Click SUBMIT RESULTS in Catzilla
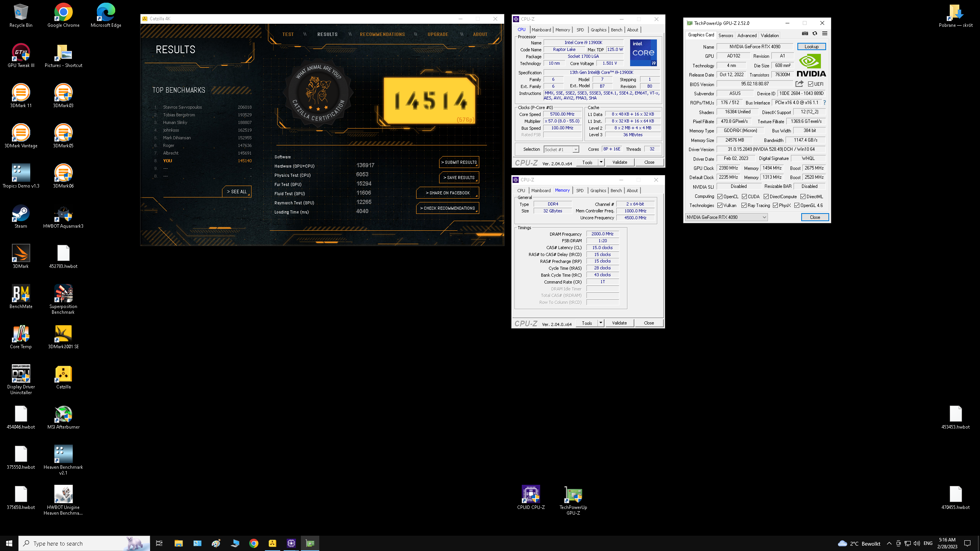 pos(459,162)
